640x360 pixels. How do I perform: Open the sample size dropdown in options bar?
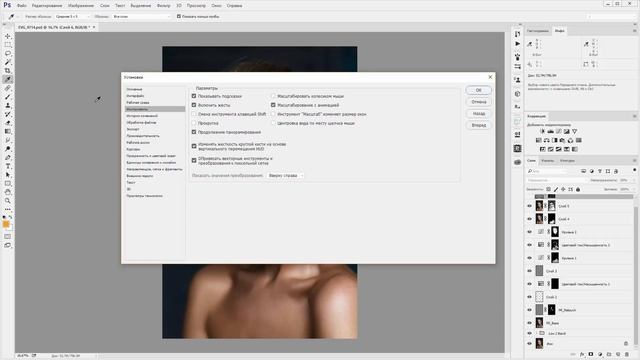coord(72,16)
